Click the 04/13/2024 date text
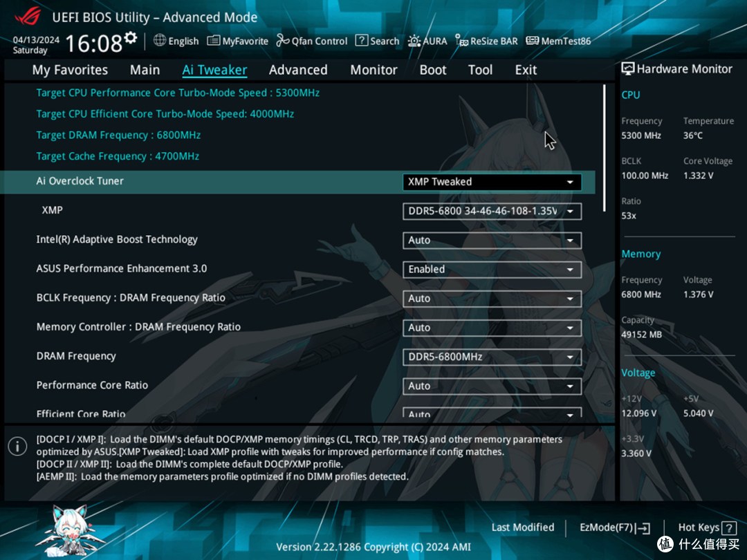Viewport: 747px width, 560px height. 36,40
